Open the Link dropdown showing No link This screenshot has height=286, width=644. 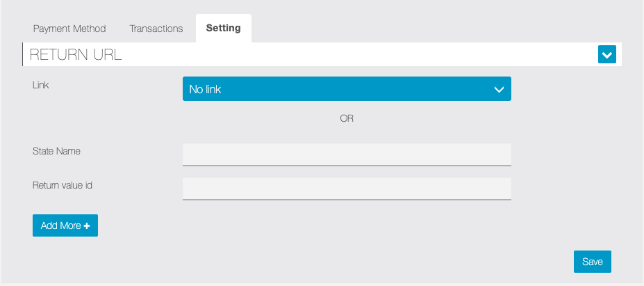(347, 89)
